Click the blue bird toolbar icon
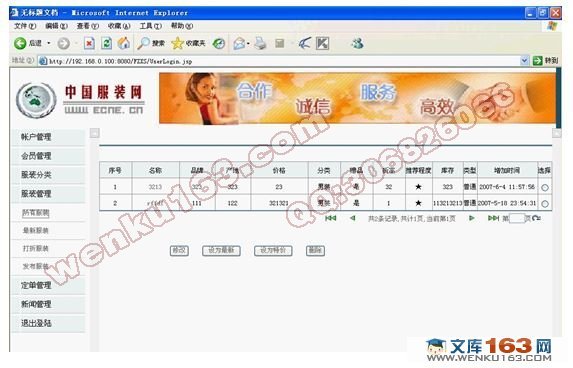 click(x=305, y=43)
